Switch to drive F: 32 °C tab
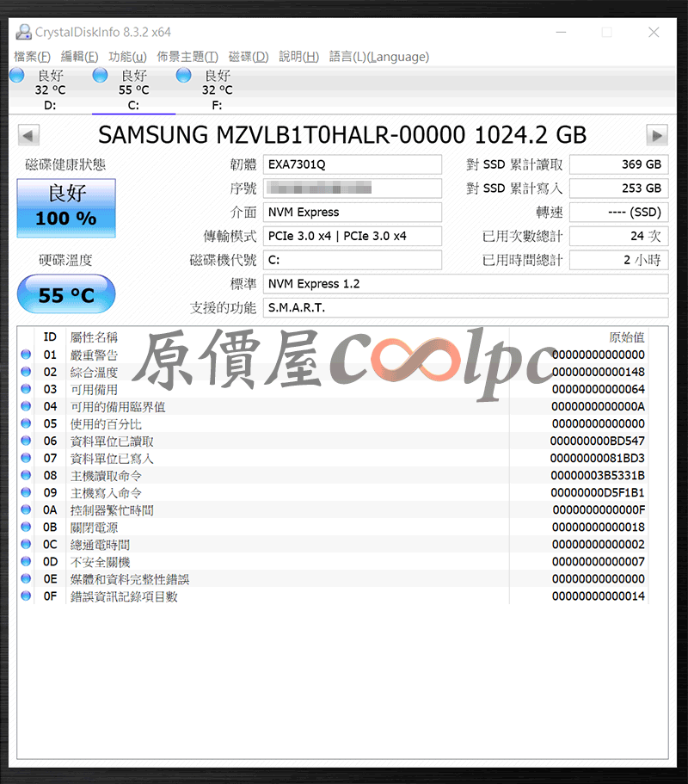The image size is (688, 784). [217, 90]
